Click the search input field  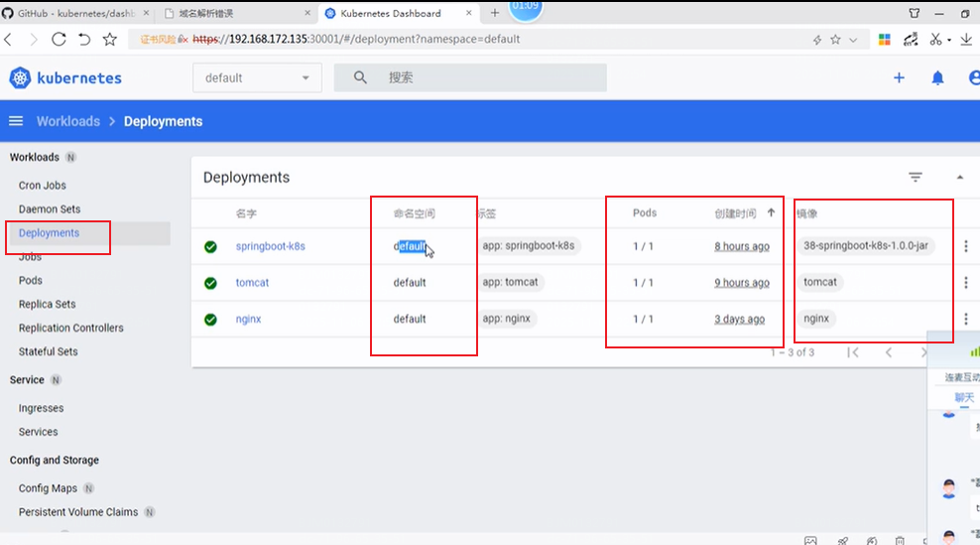470,77
